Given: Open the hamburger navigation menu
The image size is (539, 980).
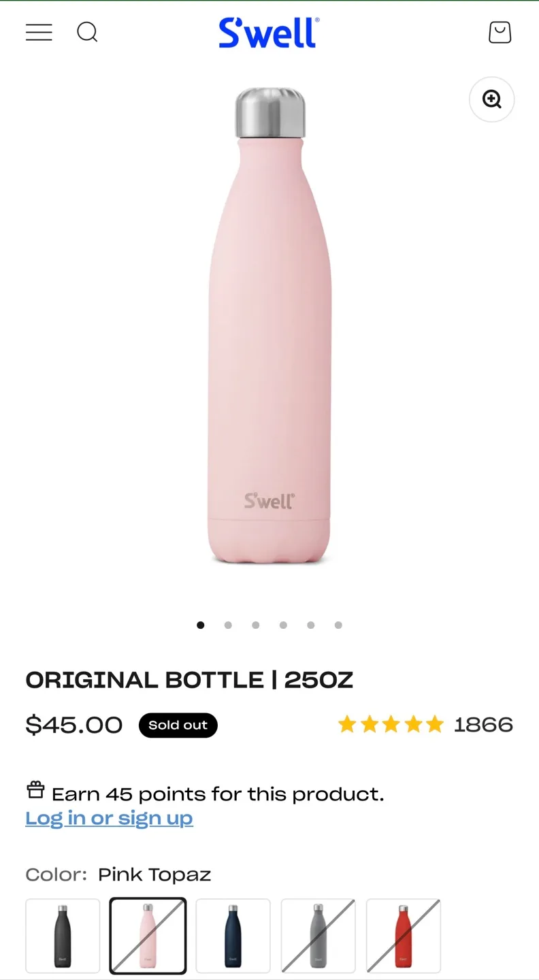Looking at the screenshot, I should 39,32.
